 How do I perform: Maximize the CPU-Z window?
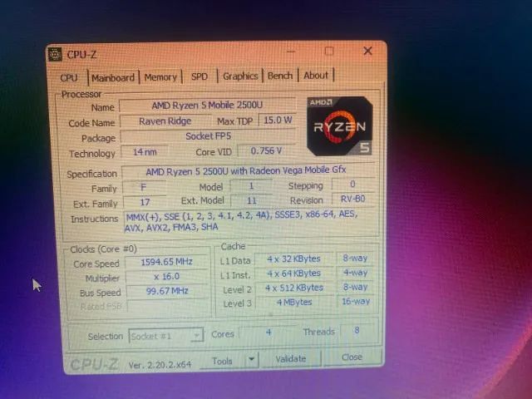point(329,52)
